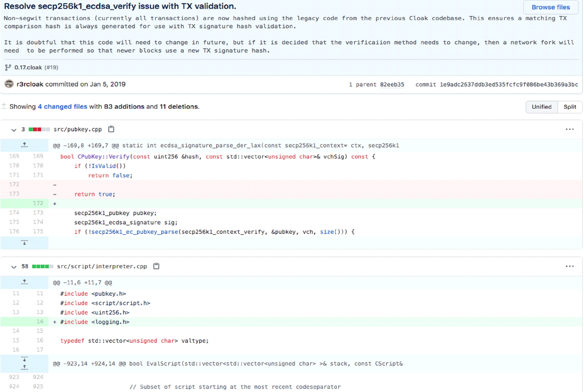Open the options menu for src/pubkey.cpp
Screen dimensions: 584x392
pyautogui.click(x=569, y=129)
